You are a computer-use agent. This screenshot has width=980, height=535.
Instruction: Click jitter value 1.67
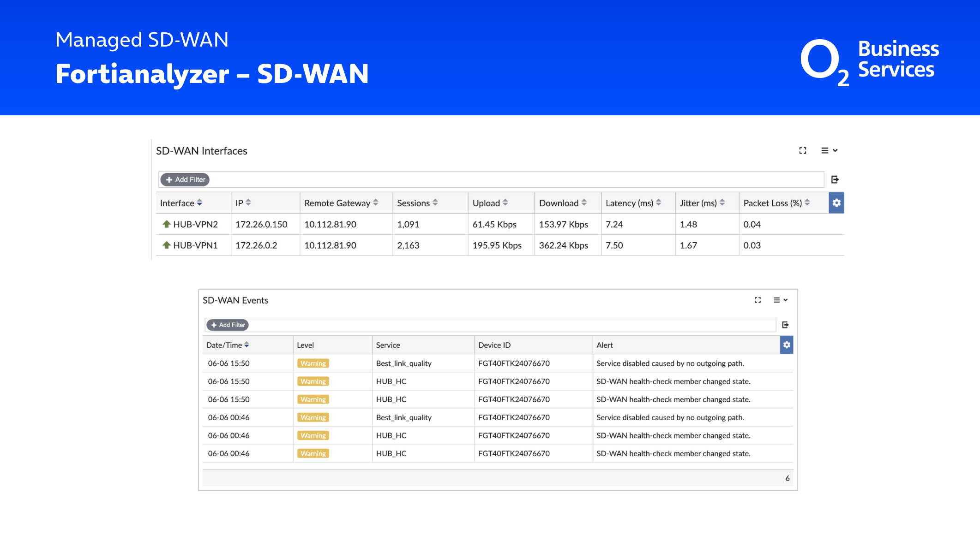pos(688,245)
